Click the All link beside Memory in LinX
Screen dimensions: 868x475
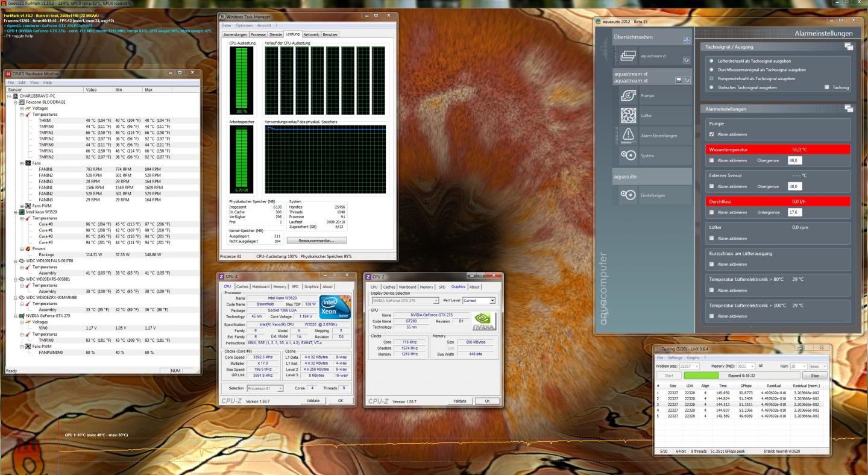(x=761, y=366)
